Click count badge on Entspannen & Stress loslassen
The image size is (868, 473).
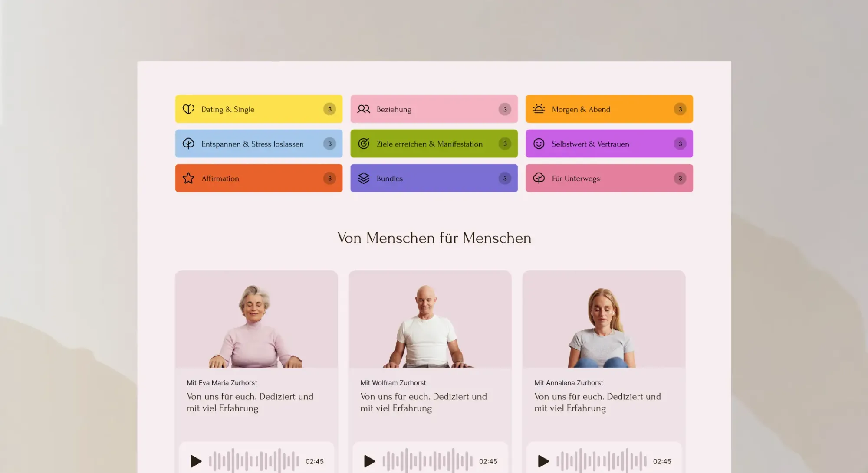tap(330, 144)
